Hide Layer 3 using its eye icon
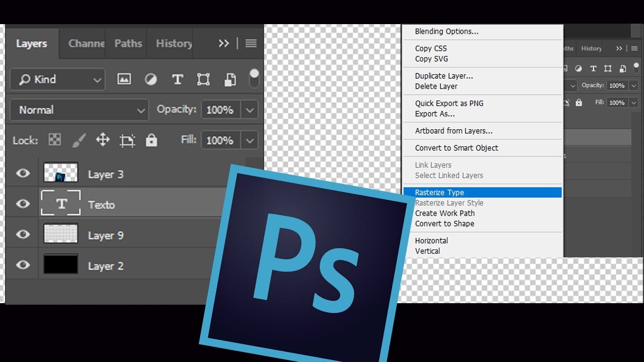 [23, 173]
